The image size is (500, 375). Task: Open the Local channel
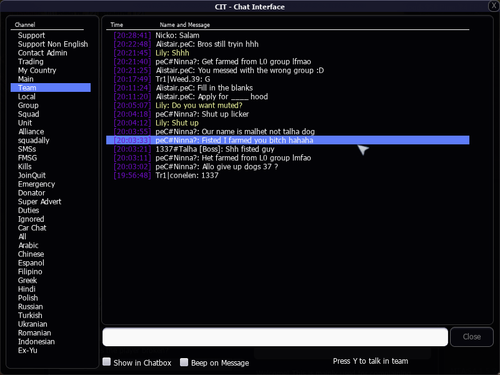point(27,97)
